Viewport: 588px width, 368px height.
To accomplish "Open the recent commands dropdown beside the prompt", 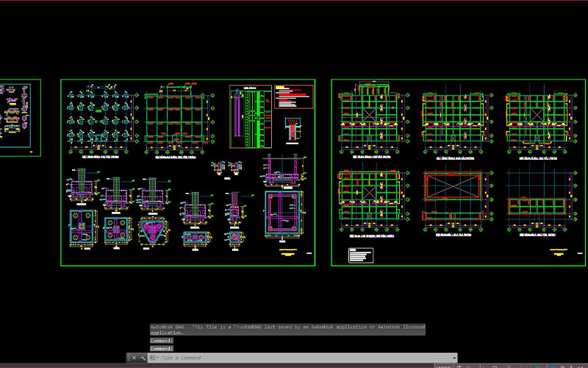I will [x=154, y=358].
